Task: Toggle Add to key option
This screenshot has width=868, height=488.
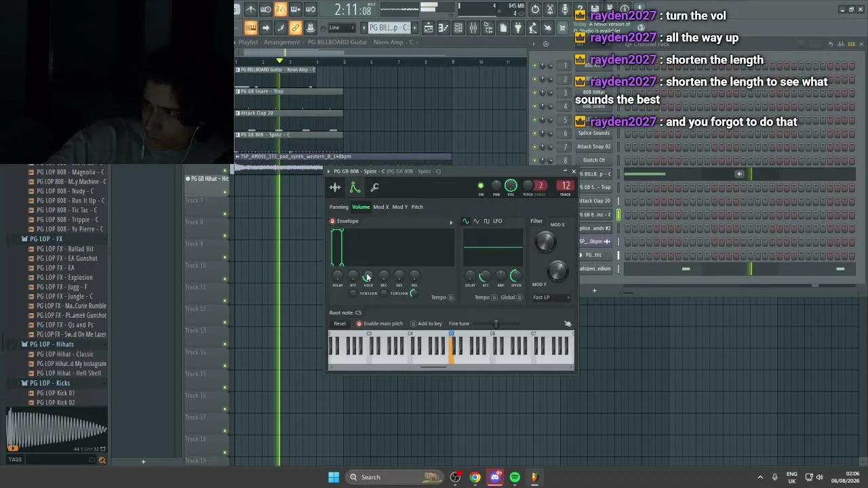Action: click(413, 324)
